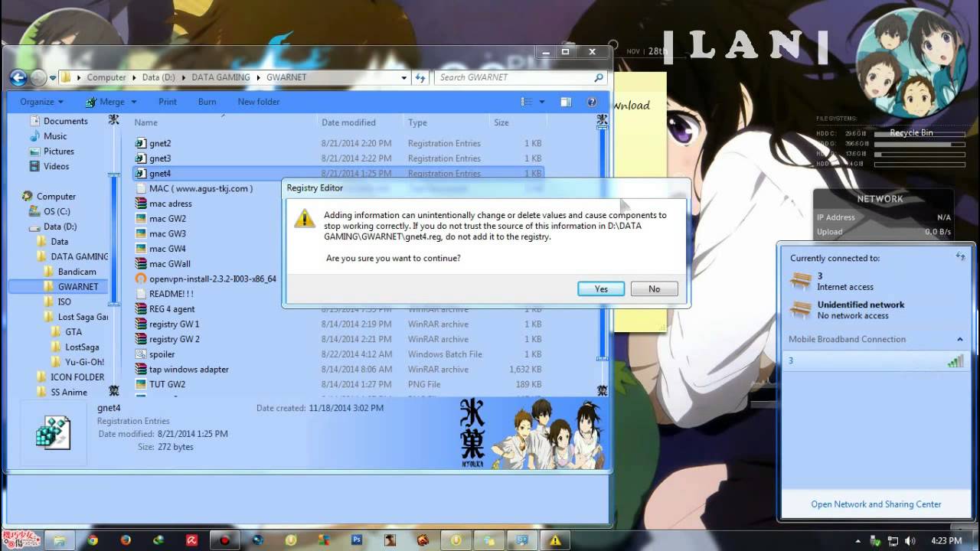The width and height of the screenshot is (980, 551).
Task: Open Firefox from taskbar
Action: (126, 540)
